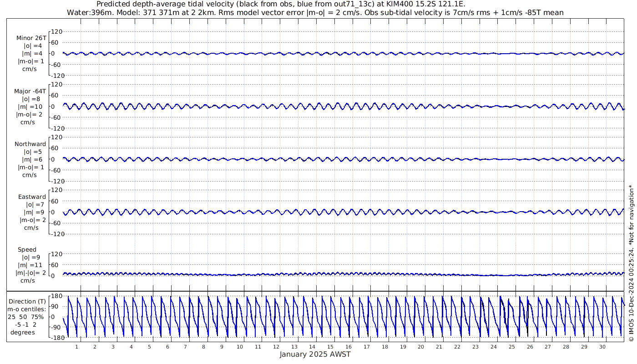Image resolution: width=637 pixels, height=364 pixels.
Task: Click '|m-o|= 1' under the Northward label
Action: point(31,167)
